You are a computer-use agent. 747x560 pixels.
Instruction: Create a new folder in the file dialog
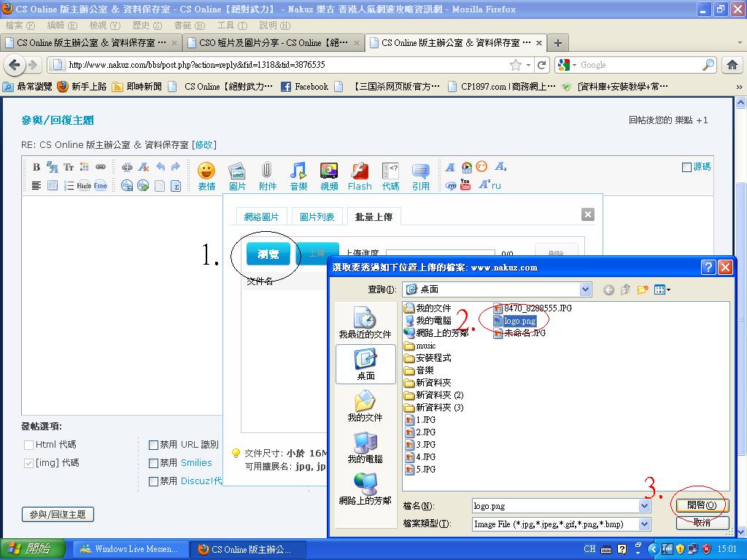point(643,289)
